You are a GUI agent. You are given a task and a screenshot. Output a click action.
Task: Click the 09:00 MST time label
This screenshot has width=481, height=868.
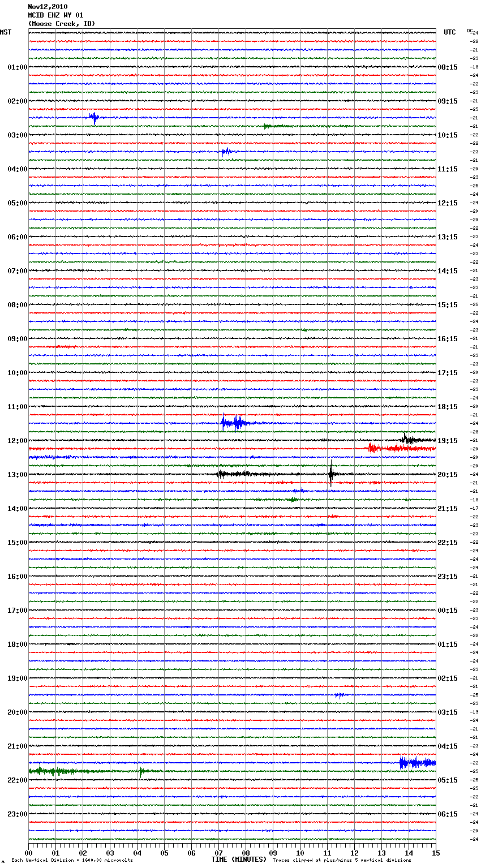(x=18, y=339)
